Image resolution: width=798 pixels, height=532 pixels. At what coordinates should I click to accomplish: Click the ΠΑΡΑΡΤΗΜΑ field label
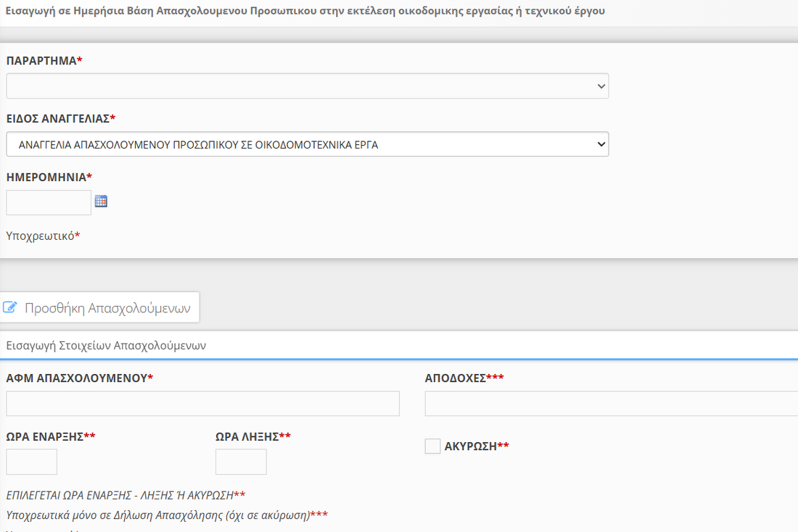pos(41,61)
